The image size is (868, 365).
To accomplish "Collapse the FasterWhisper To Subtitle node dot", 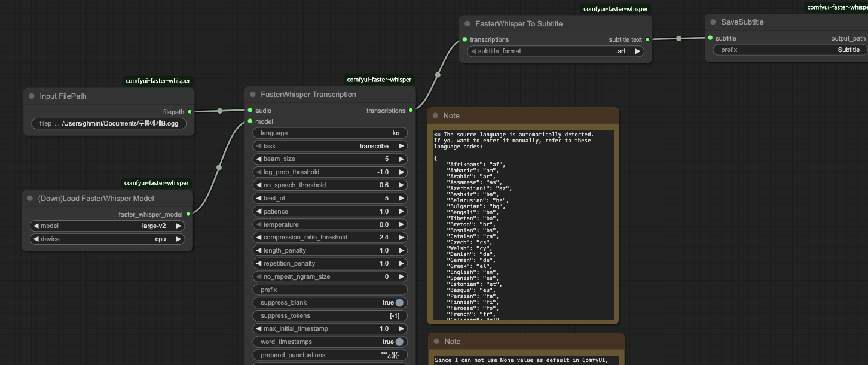I will pos(467,24).
